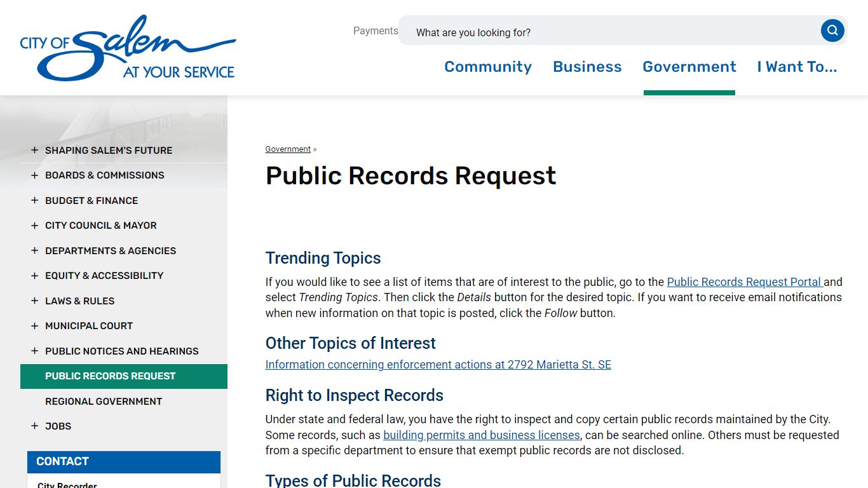Click the Types of Public Records heading

pos(353,480)
